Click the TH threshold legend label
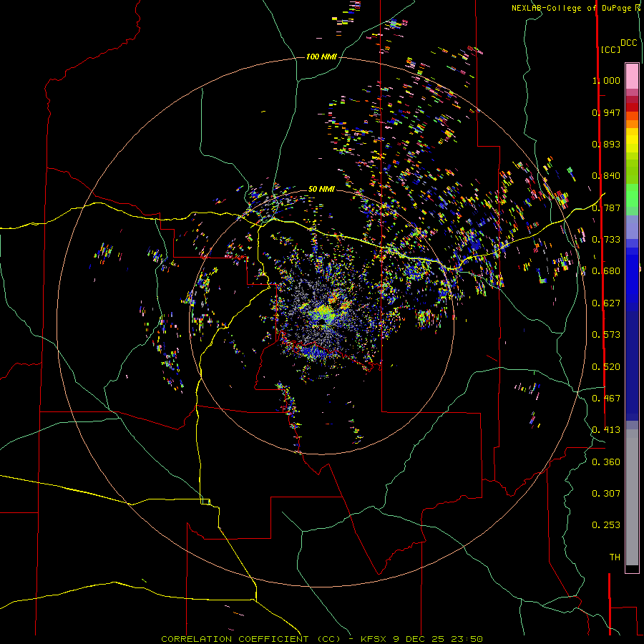The image size is (644, 644). pyautogui.click(x=615, y=557)
